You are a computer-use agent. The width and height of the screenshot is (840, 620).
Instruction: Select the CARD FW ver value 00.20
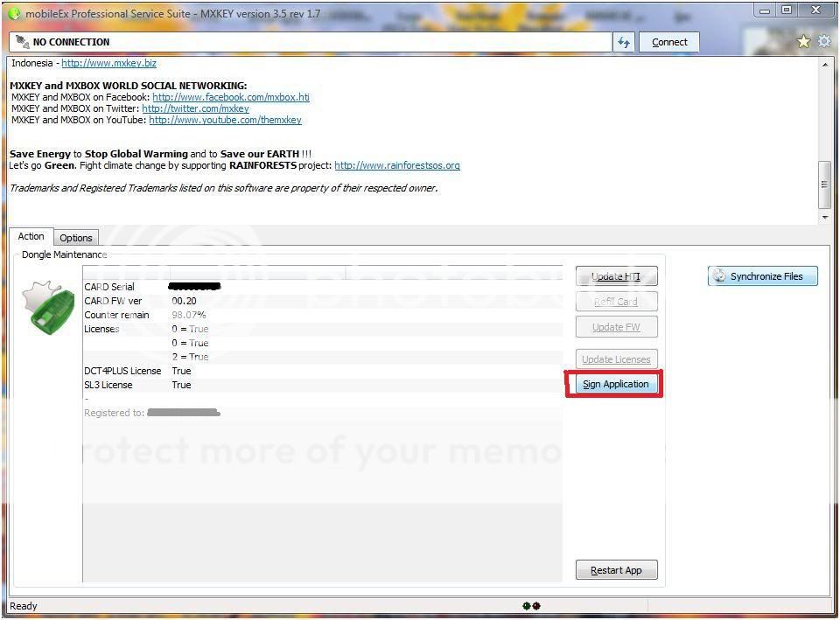[x=185, y=301]
